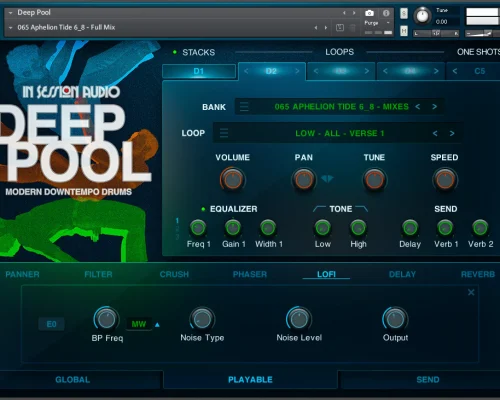The width and height of the screenshot is (500, 400).
Task: Open the PHASER effect tab
Action: pyautogui.click(x=250, y=274)
